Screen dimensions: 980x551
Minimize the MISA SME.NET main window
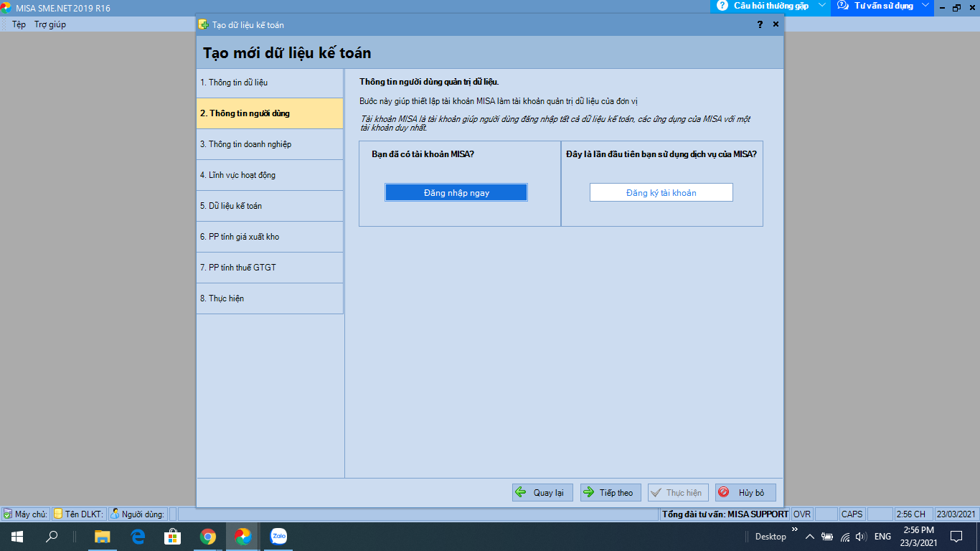coord(941,7)
